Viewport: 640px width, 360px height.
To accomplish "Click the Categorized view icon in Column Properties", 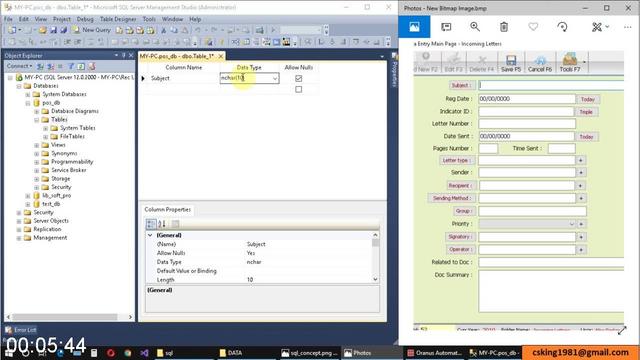I will [151, 224].
